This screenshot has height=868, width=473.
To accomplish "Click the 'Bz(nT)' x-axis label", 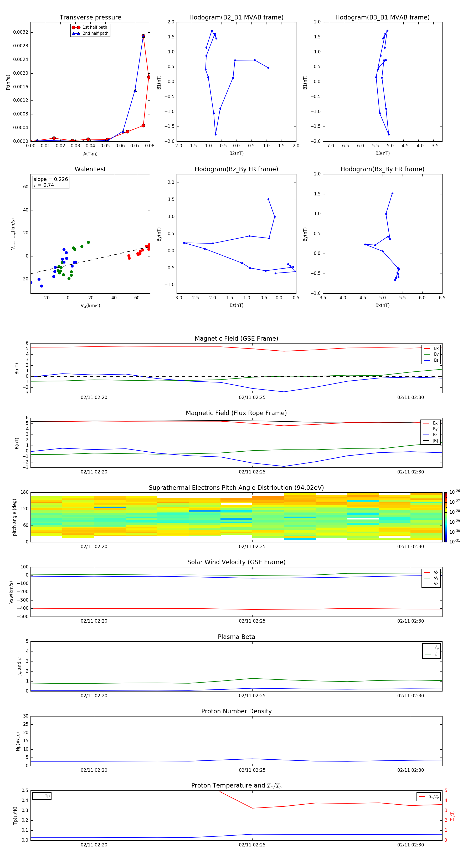I will click(236, 305).
